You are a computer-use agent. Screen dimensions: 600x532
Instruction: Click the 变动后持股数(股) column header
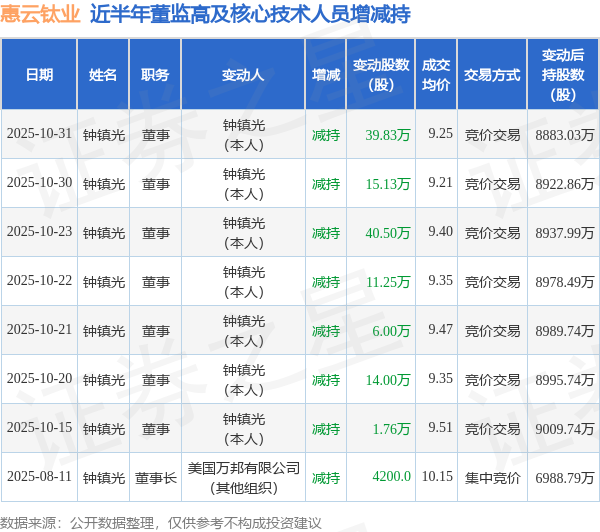tap(563, 74)
